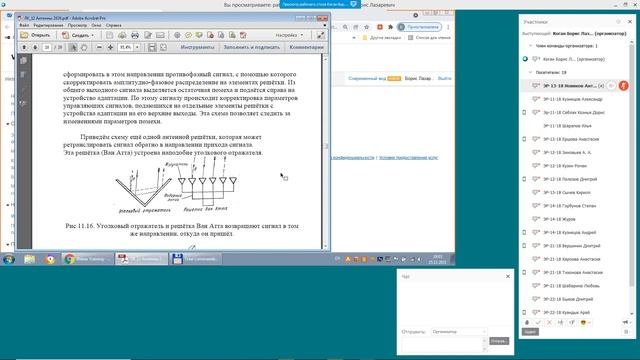
Task: Open the megaphone mute options dropdown in participants panel
Action: [626, 322]
